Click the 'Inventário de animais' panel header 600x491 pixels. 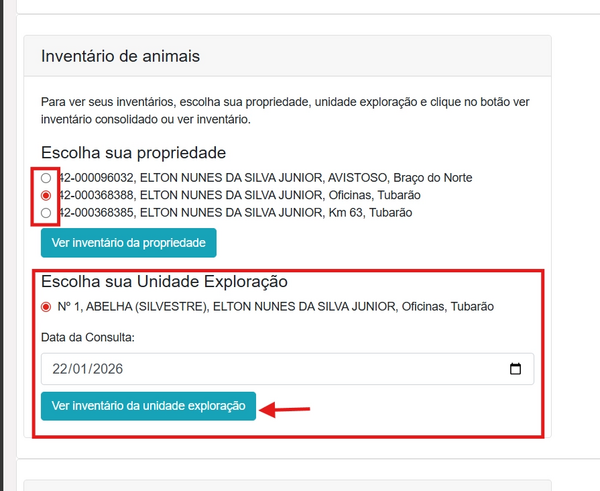click(x=120, y=56)
